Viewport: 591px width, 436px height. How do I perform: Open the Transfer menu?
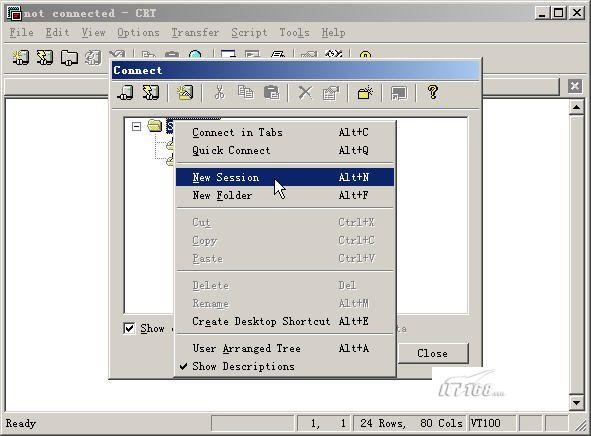coord(195,33)
